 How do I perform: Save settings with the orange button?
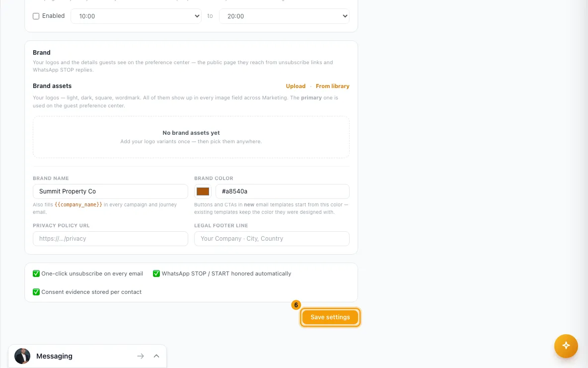(330, 317)
